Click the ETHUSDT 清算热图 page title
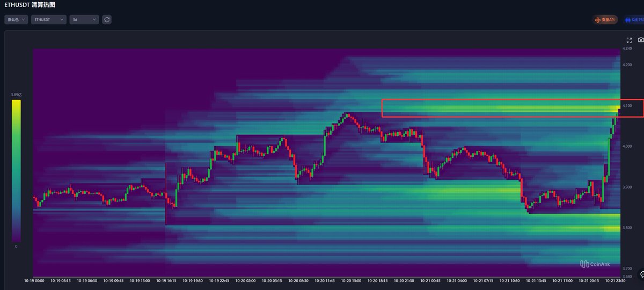644x290 pixels. click(x=30, y=5)
